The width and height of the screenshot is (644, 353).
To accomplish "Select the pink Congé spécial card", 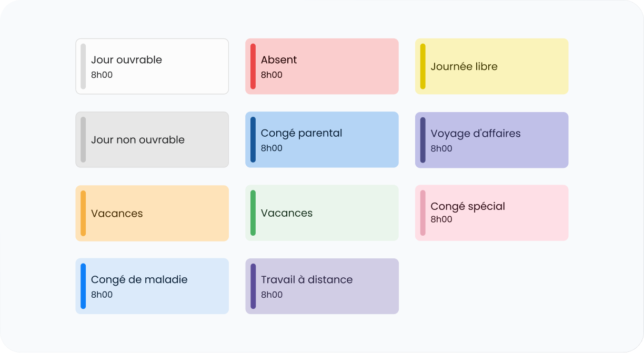I will click(x=492, y=213).
